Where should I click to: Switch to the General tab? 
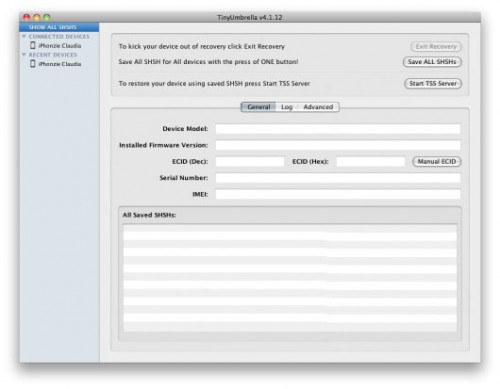point(259,107)
